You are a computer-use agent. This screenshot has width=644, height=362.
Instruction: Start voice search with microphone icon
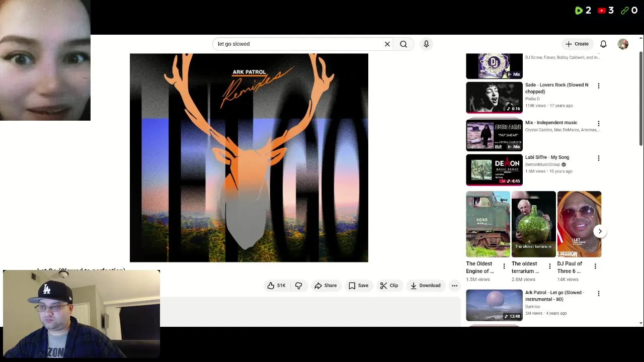point(426,44)
